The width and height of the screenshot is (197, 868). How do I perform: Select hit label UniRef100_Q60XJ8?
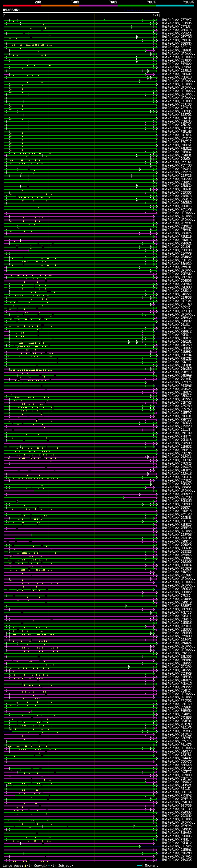point(177,30)
